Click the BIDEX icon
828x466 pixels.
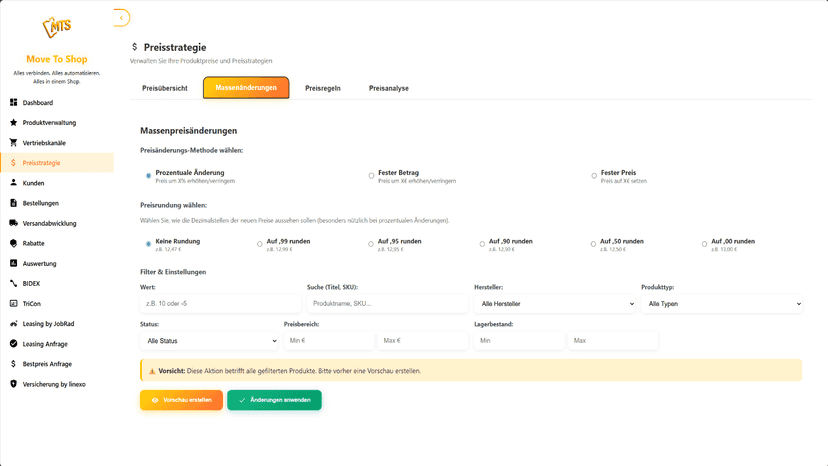[x=13, y=283]
